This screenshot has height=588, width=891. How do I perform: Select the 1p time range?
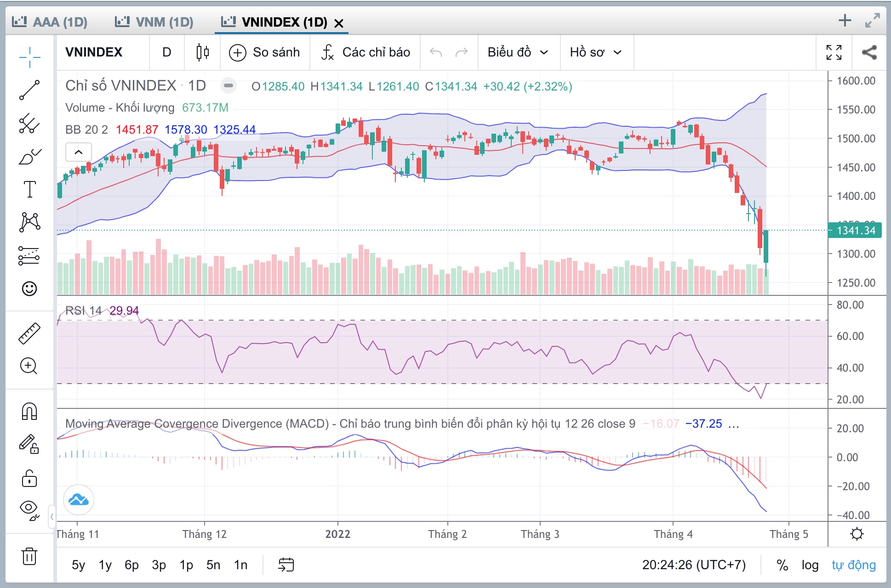(186, 565)
